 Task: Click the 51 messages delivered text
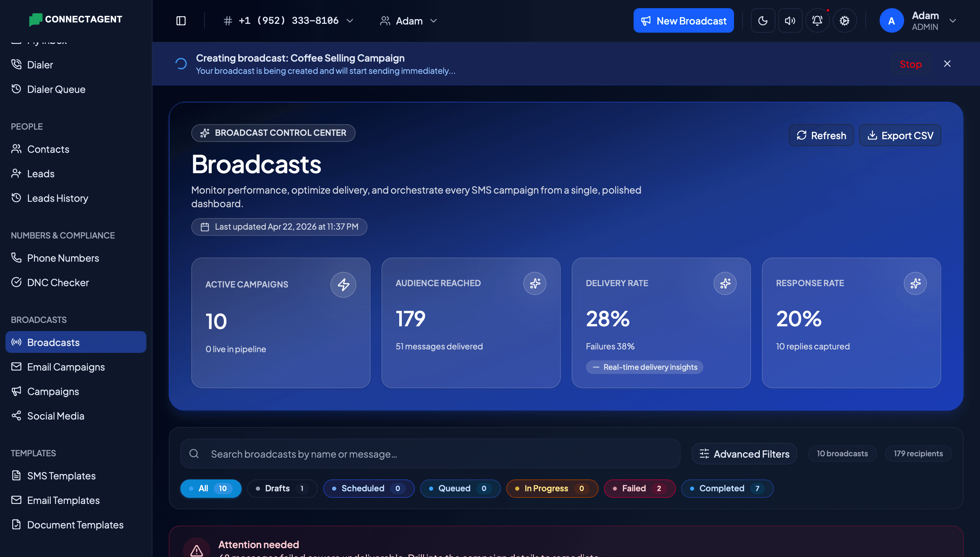(439, 347)
